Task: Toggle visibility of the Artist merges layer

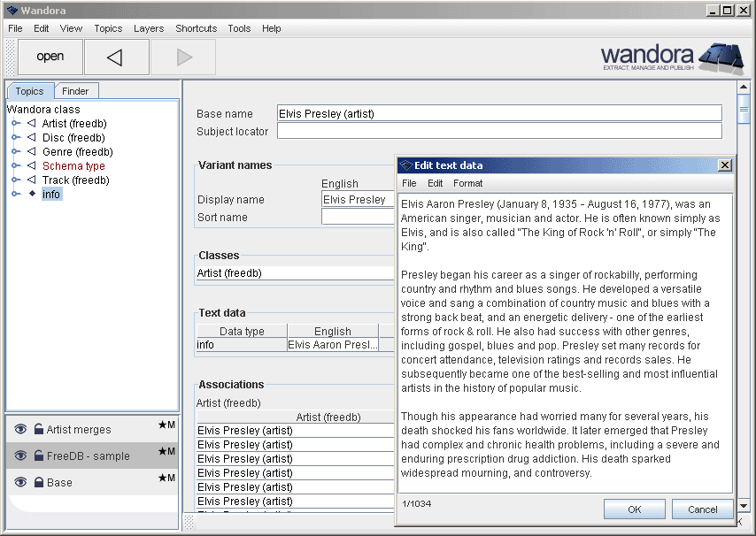Action: (x=20, y=430)
